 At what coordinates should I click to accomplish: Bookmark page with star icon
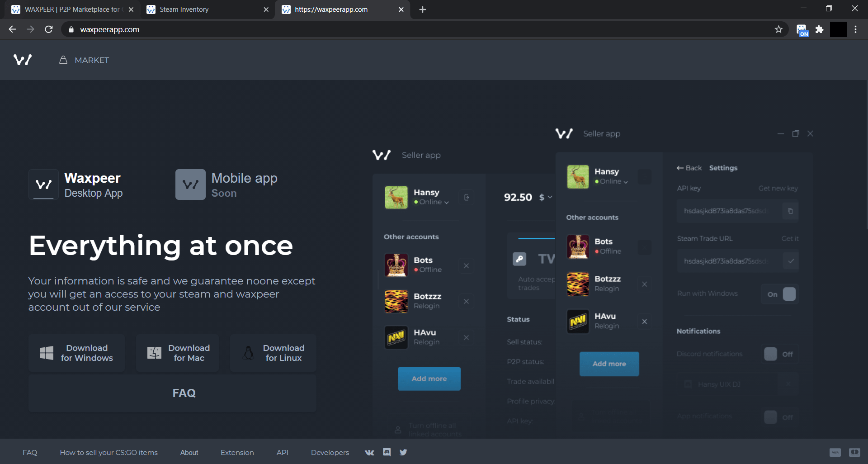pyautogui.click(x=778, y=29)
